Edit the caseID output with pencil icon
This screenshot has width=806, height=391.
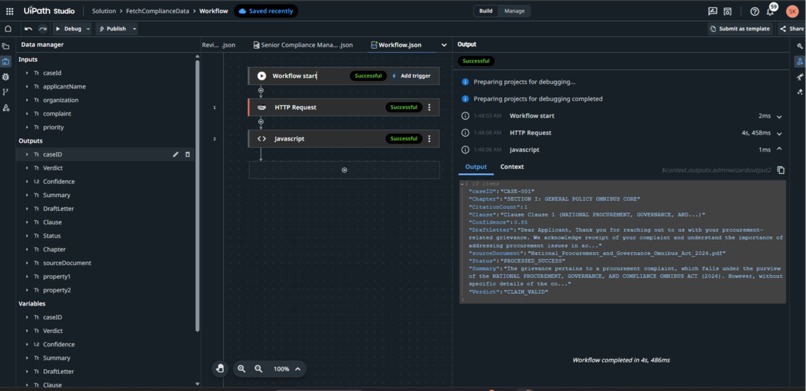[x=176, y=154]
